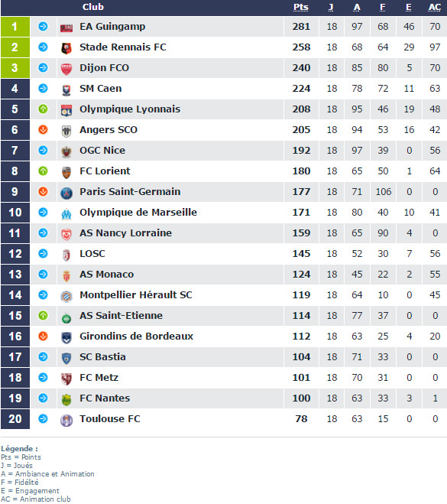The image size is (447, 504).
Task: Select the Paris Saint-Germain club logo
Action: point(66,193)
